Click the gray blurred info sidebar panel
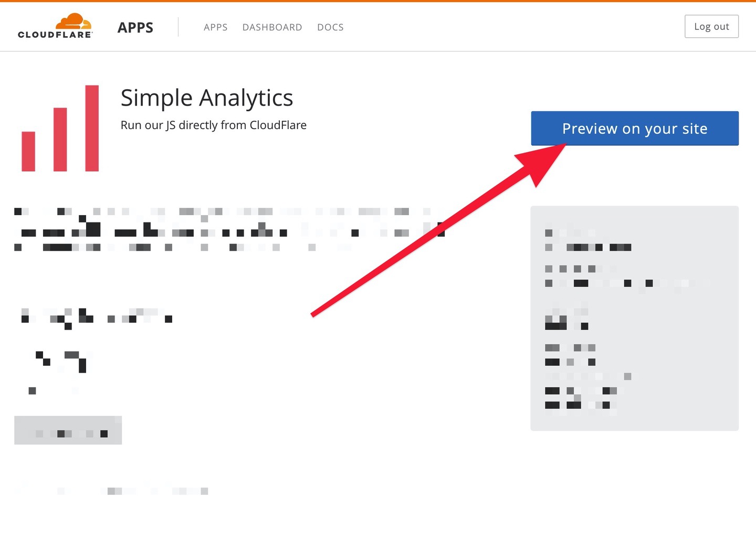This screenshot has width=756, height=550. coord(634,318)
